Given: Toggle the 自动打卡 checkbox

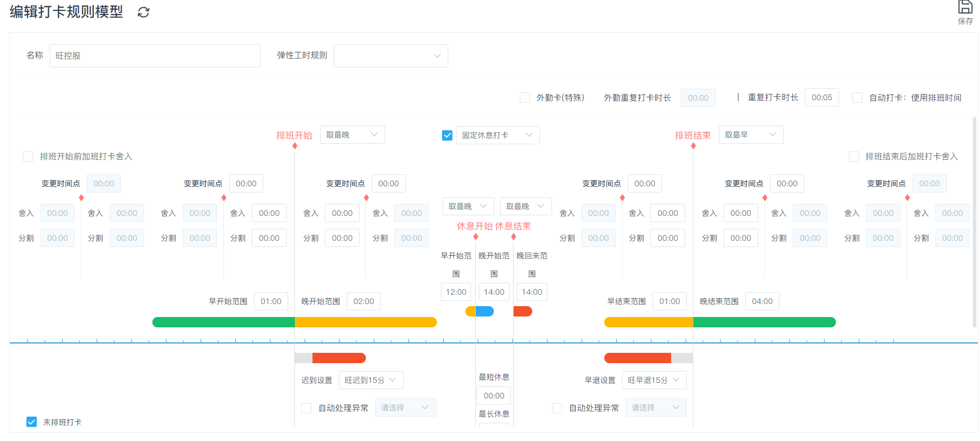Looking at the screenshot, I should click(857, 98).
